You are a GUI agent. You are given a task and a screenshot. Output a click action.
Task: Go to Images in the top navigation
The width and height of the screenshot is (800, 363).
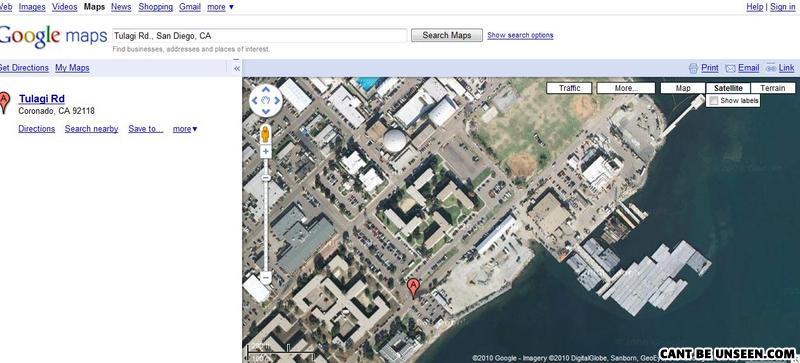[32, 7]
